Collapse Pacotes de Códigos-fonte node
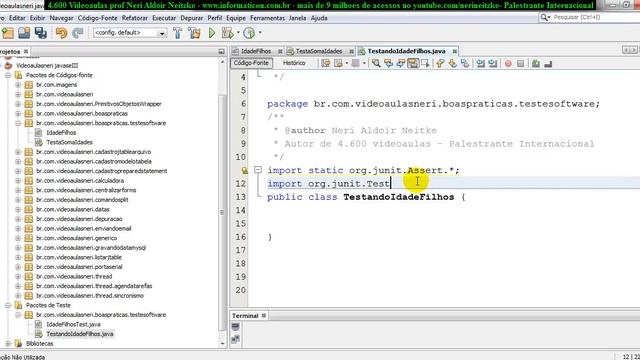 [8, 75]
